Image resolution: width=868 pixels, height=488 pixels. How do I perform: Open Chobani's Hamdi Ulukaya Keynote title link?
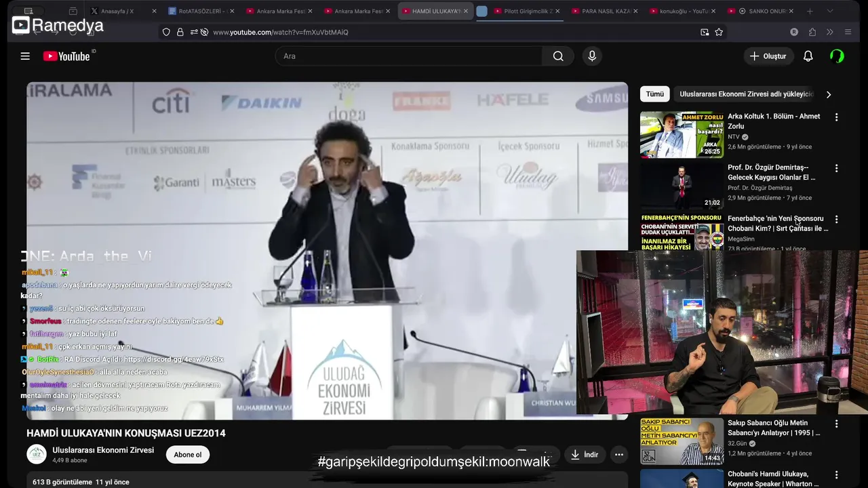(773, 479)
